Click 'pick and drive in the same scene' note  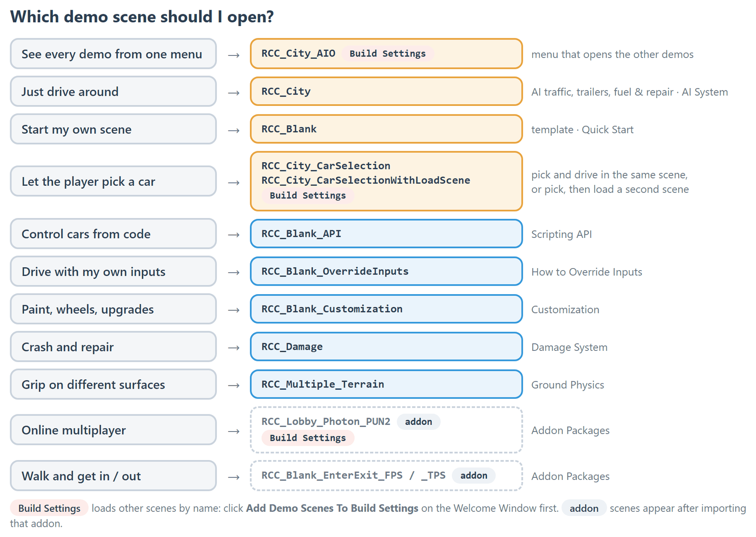pos(609,174)
